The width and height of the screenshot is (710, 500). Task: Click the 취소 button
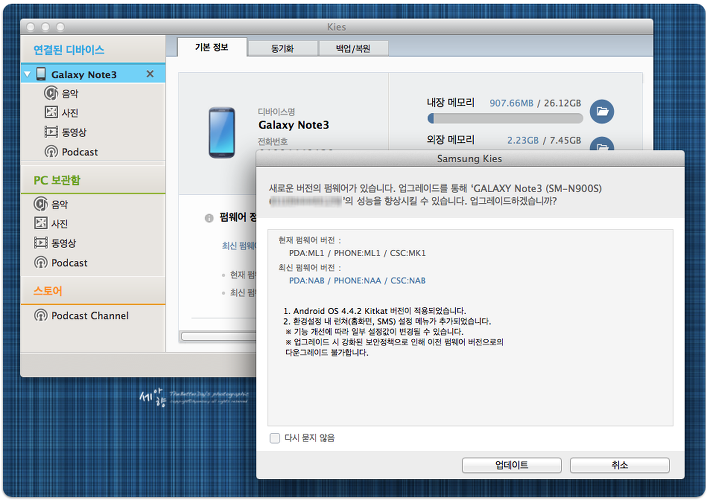(x=619, y=465)
